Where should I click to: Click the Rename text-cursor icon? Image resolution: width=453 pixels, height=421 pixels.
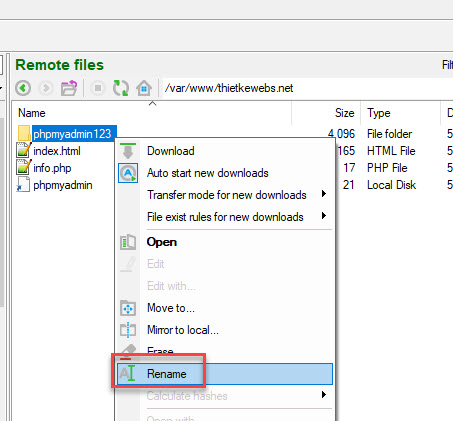(128, 373)
